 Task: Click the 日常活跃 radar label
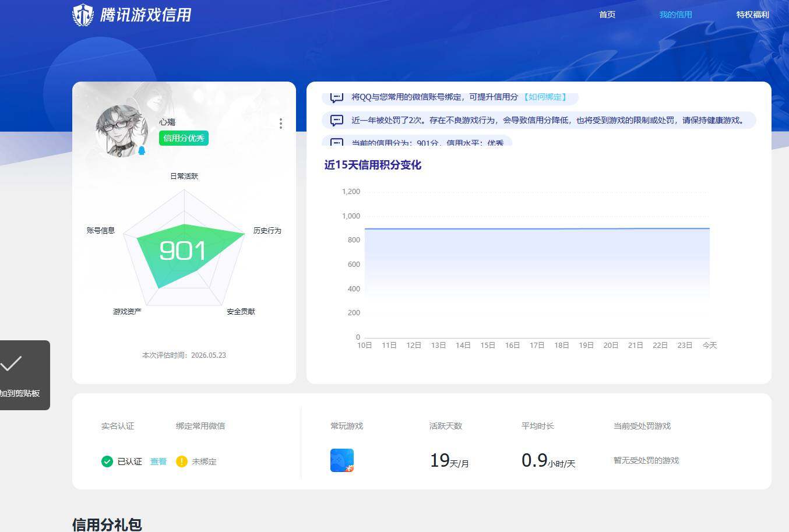[x=184, y=176]
